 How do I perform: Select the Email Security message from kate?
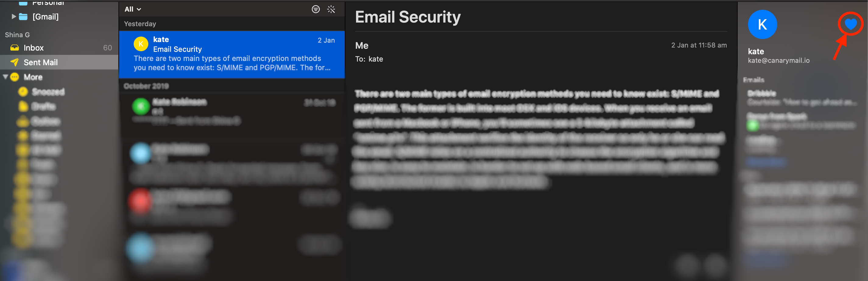pyautogui.click(x=232, y=54)
